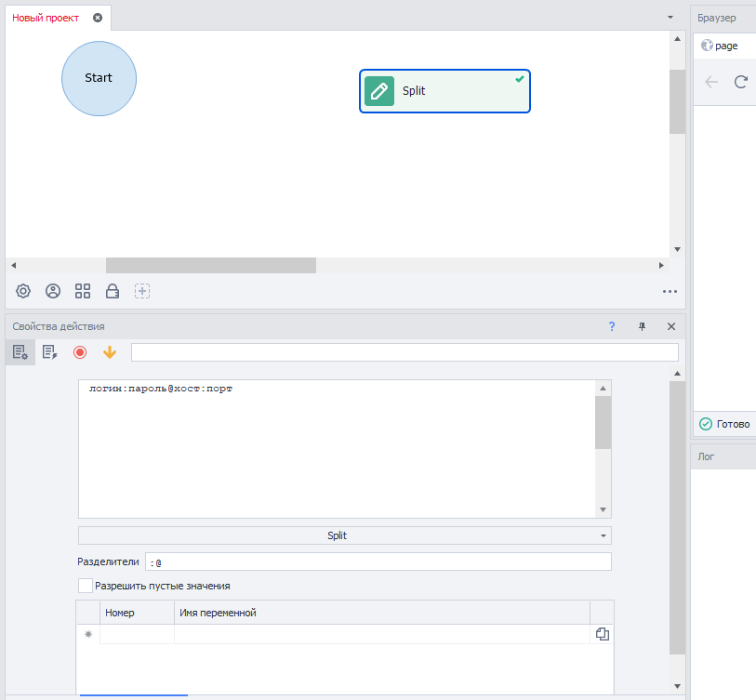Open action settings list-gear icon
756x700 pixels.
[20, 352]
